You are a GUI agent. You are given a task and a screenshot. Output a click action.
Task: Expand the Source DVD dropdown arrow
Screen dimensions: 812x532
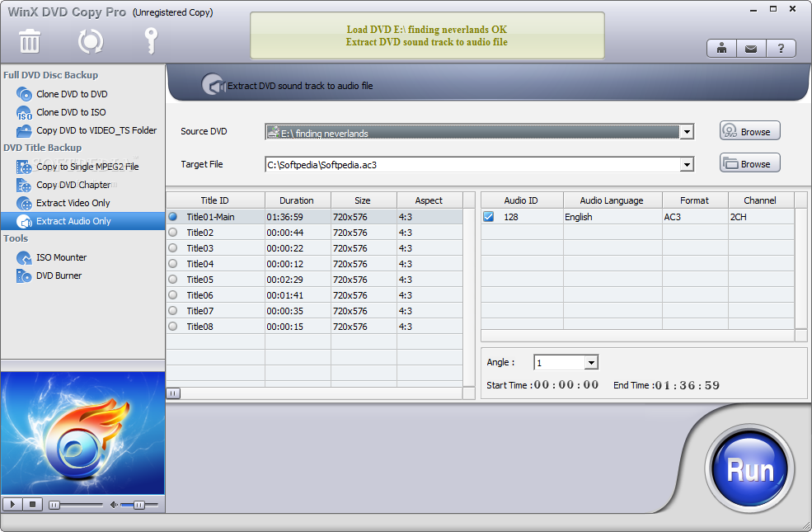point(687,132)
